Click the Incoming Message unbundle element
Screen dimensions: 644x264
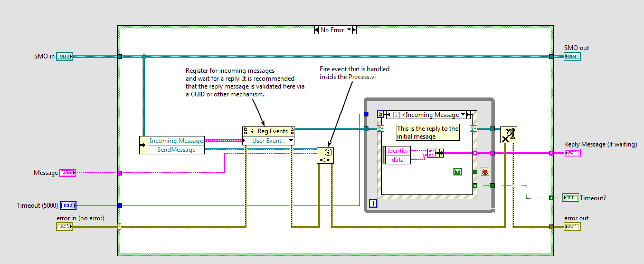pos(176,141)
